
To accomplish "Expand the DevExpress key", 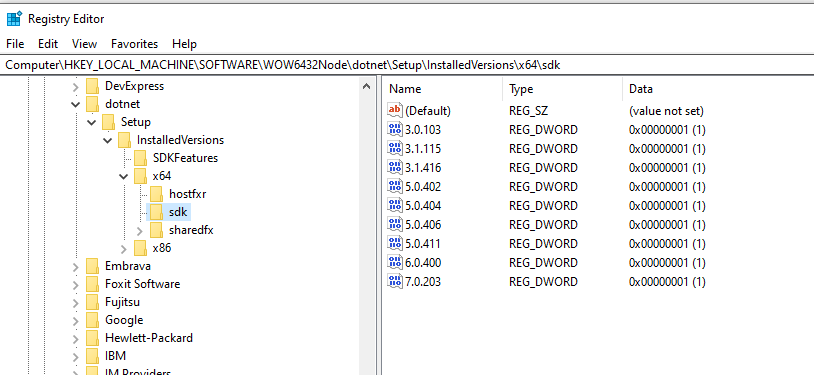I will tap(76, 86).
